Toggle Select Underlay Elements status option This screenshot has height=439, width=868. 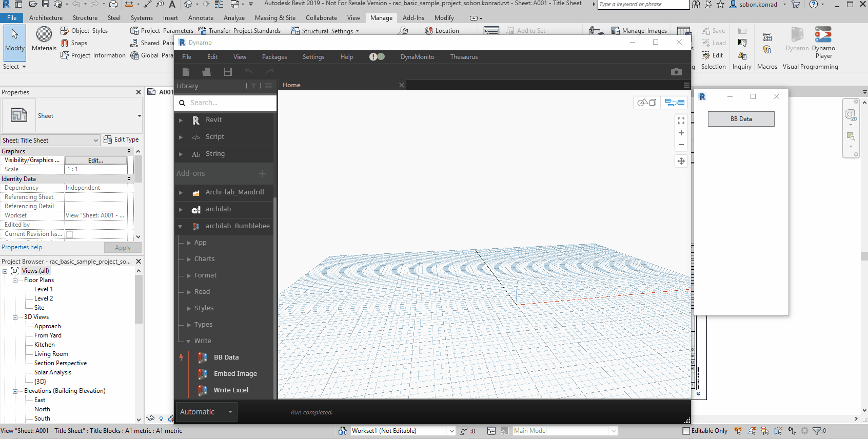[752, 431]
